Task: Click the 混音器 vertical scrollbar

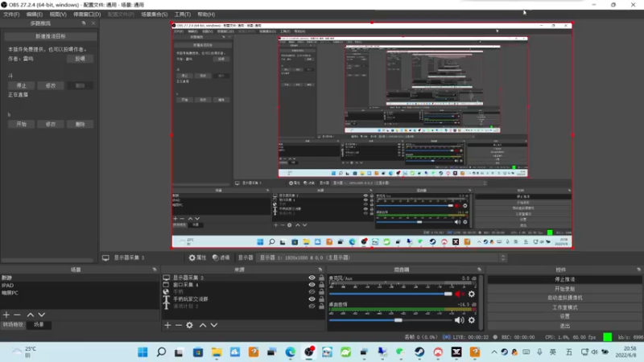Action: pos(481,302)
